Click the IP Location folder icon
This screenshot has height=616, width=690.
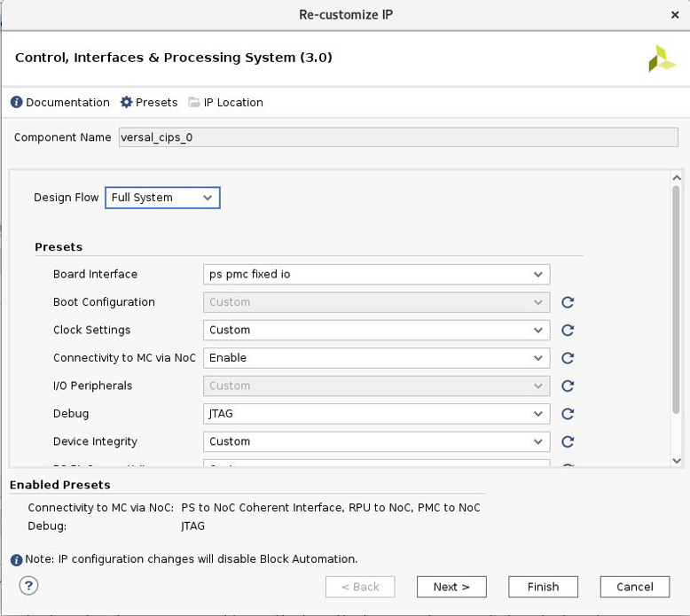point(194,102)
